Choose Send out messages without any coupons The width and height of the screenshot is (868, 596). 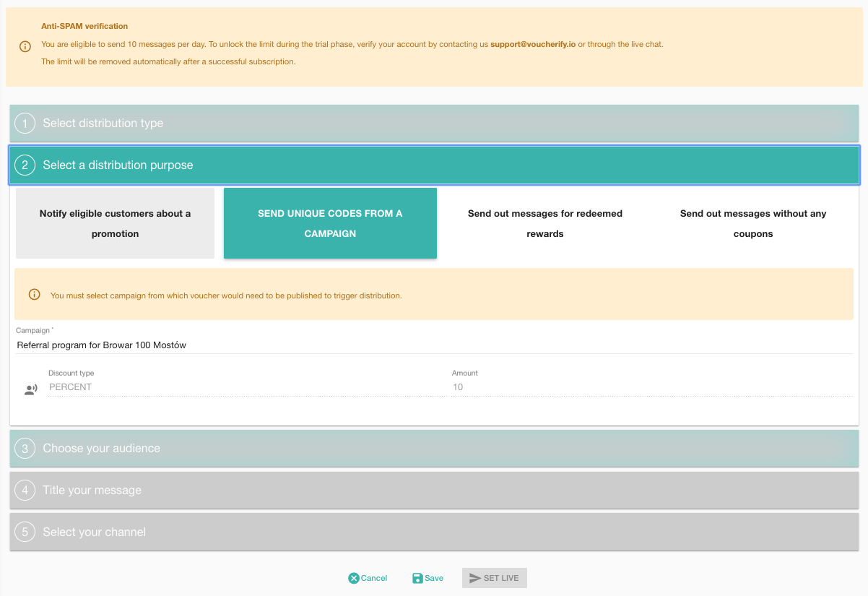tap(753, 223)
